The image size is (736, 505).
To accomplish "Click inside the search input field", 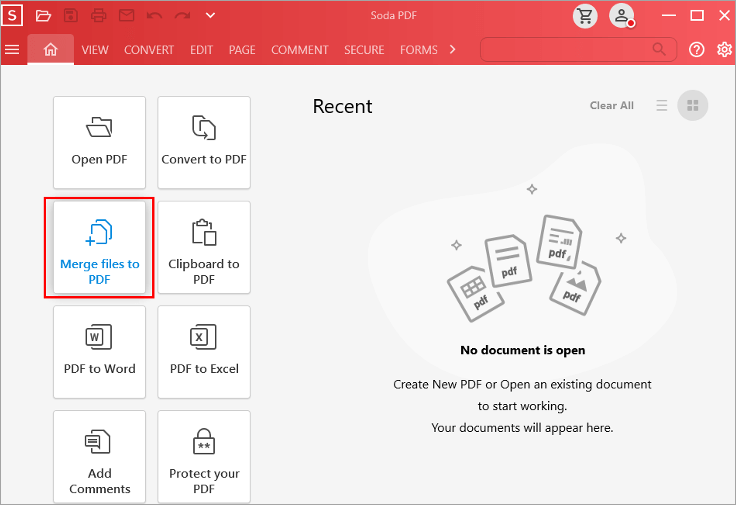I will click(x=565, y=49).
